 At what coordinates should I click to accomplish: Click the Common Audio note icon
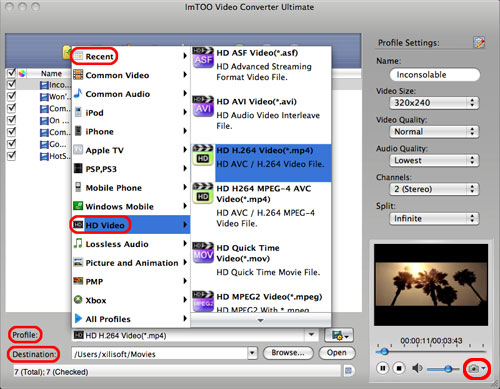[x=78, y=93]
